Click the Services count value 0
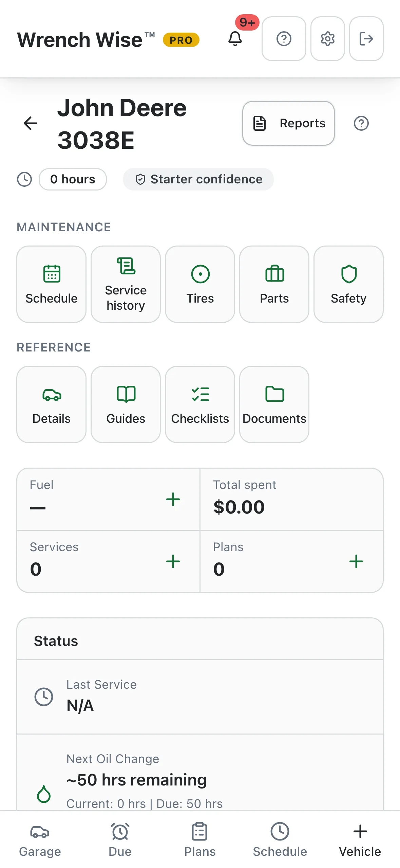Viewport: 400px width, 868px height. click(x=36, y=569)
